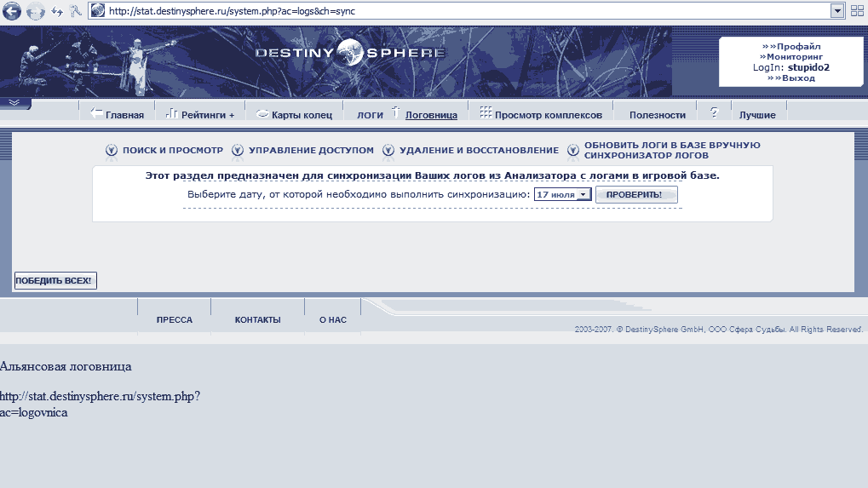Open the КОНТАКТЫ footer link
The image size is (868, 488).
coord(257,320)
